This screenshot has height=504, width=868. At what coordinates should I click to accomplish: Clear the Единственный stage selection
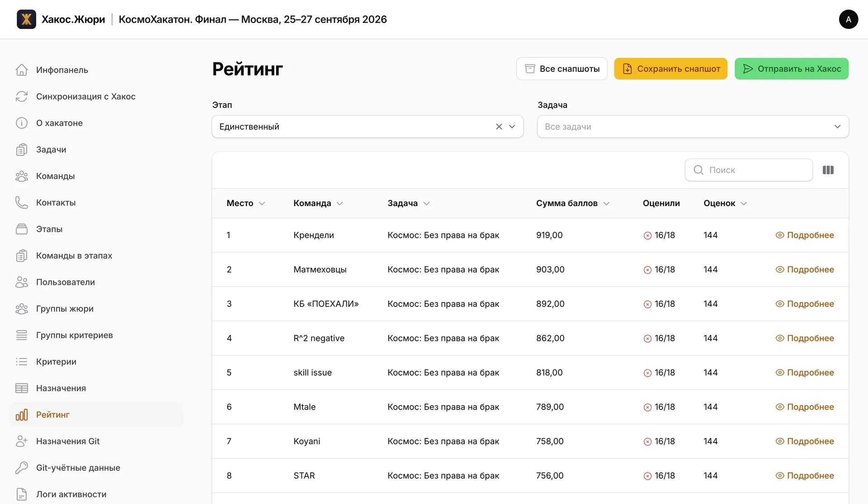coord(499,127)
